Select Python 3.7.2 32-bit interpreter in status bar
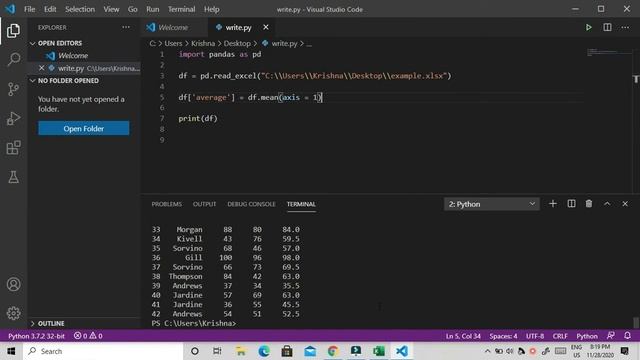This screenshot has height=360, width=640. 36,336
